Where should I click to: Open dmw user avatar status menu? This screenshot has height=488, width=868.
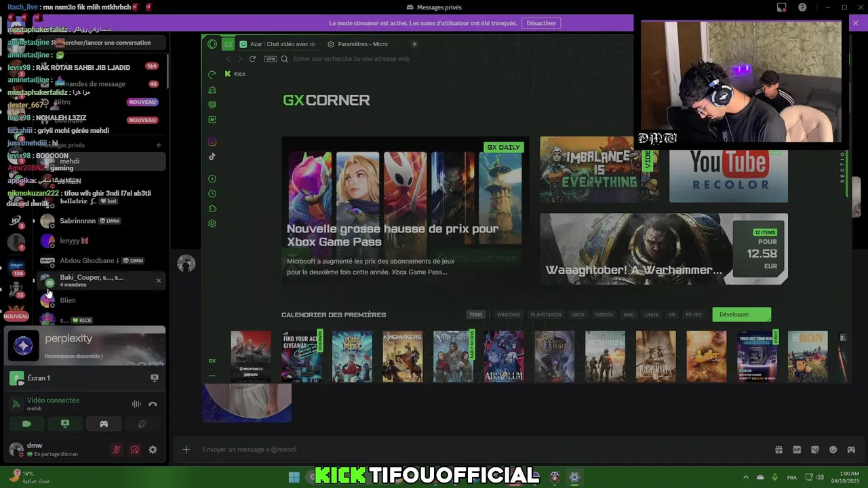coord(15,449)
